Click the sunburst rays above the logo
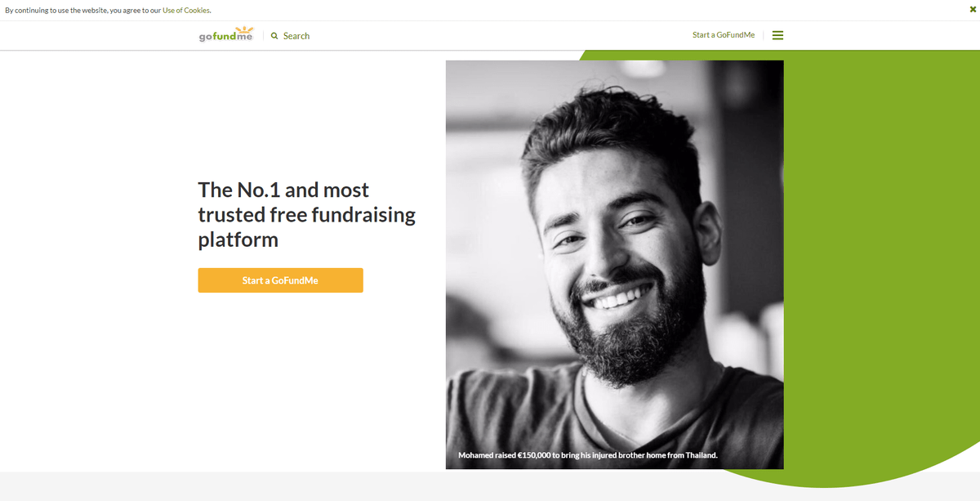The width and height of the screenshot is (980, 501). pos(243,29)
